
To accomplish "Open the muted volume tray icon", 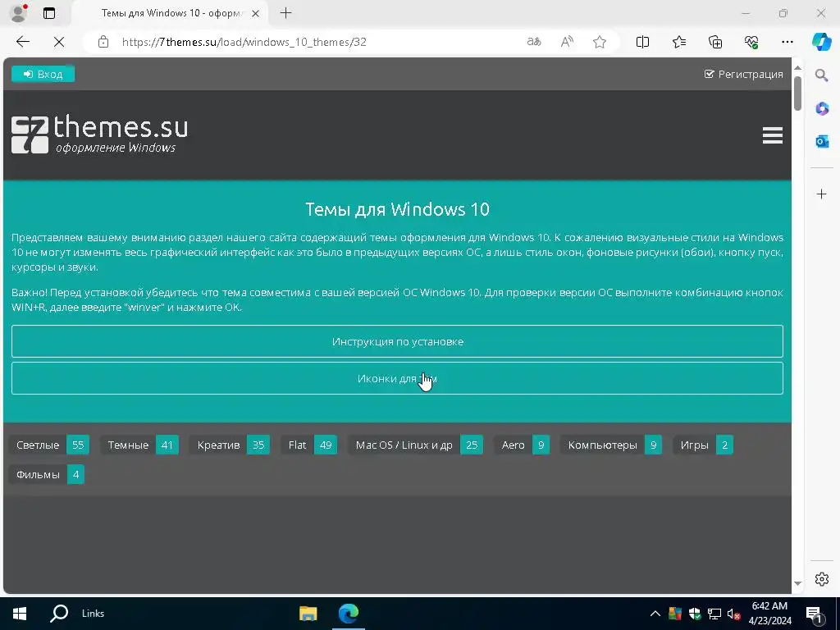I will [733, 614].
